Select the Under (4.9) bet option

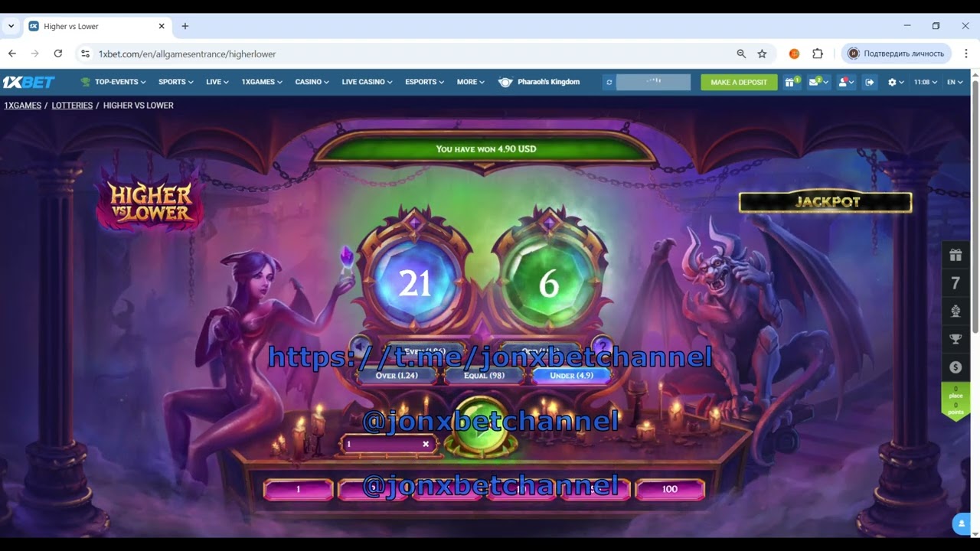pos(571,376)
